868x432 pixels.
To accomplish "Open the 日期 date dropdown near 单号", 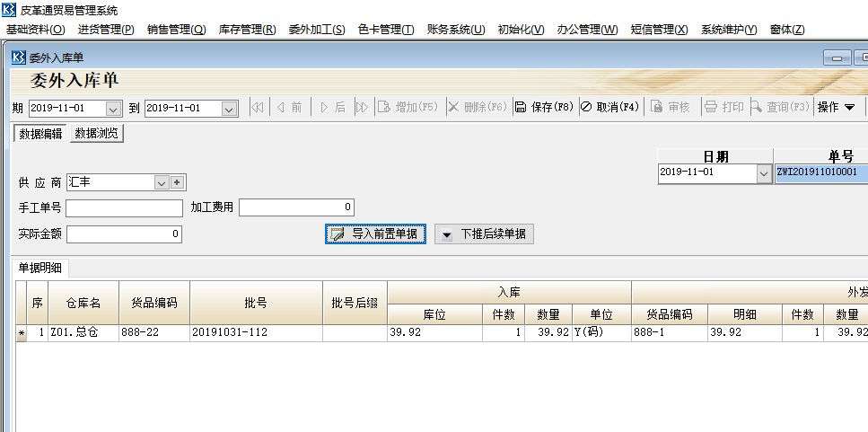I will 764,174.
